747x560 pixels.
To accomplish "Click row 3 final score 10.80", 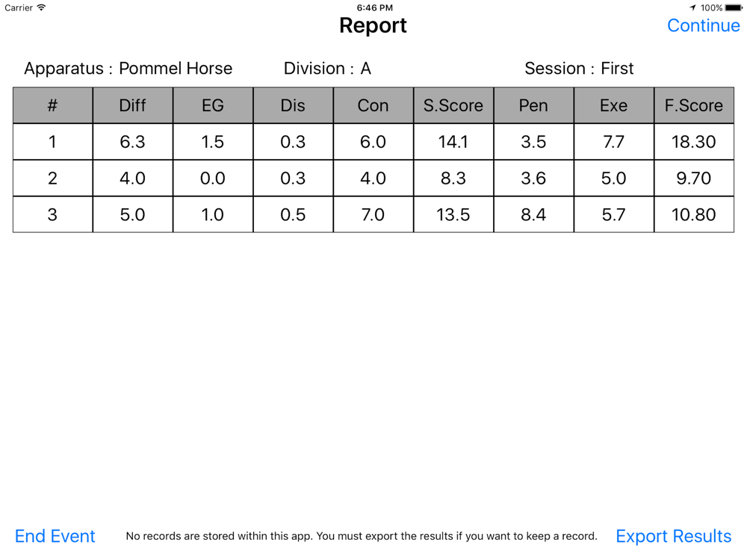I will [694, 214].
